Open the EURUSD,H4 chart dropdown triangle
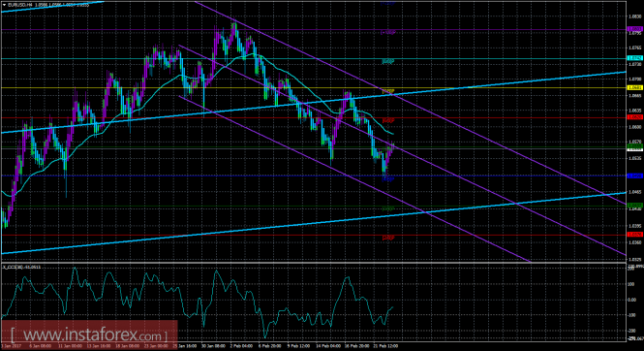Image resolution: width=644 pixels, height=351 pixels. click(4, 5)
